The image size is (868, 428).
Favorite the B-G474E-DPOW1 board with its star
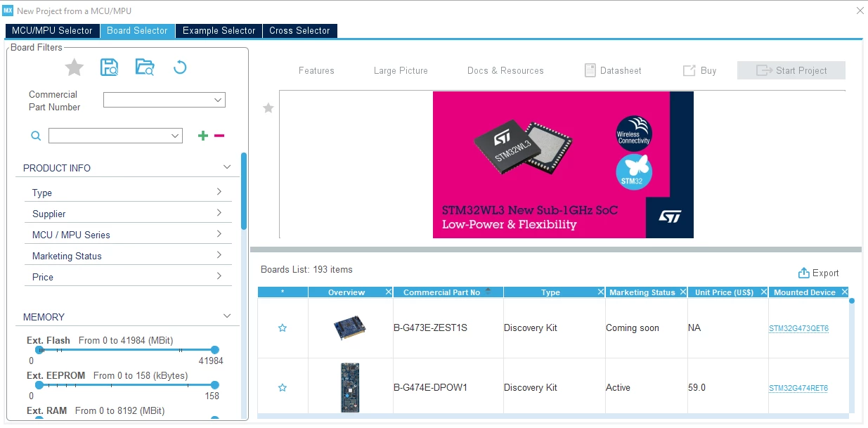(x=283, y=388)
